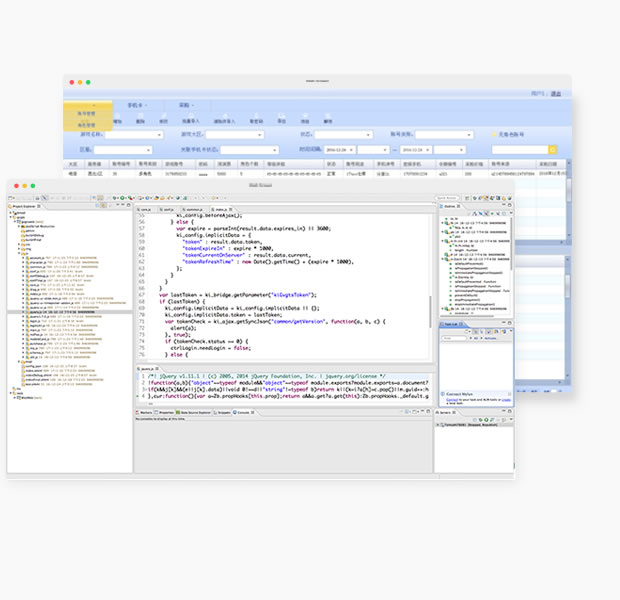620x600 pixels.
Task: Open the Markers tab in bottom panel
Action: (144, 413)
